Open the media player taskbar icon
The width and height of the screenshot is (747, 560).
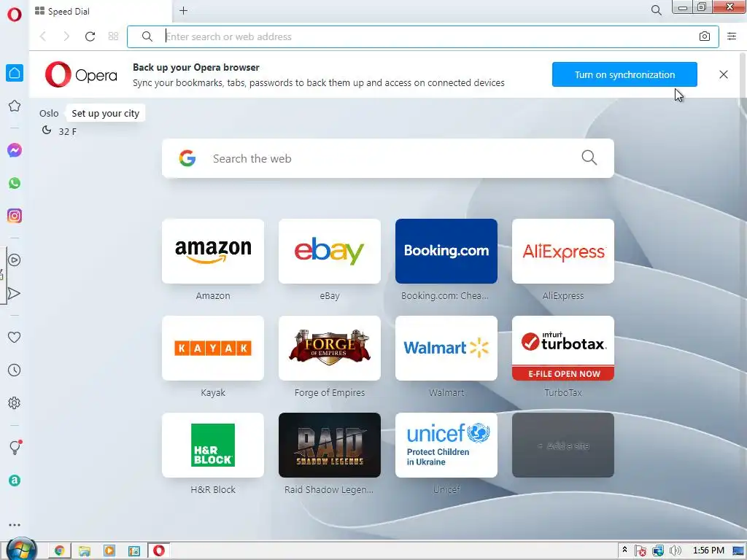coord(109,551)
